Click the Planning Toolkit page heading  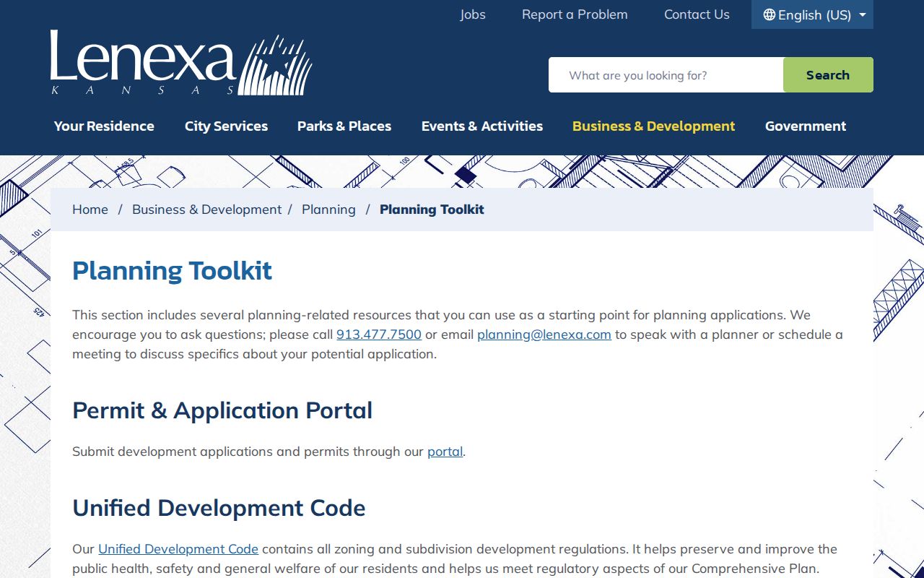coord(172,271)
